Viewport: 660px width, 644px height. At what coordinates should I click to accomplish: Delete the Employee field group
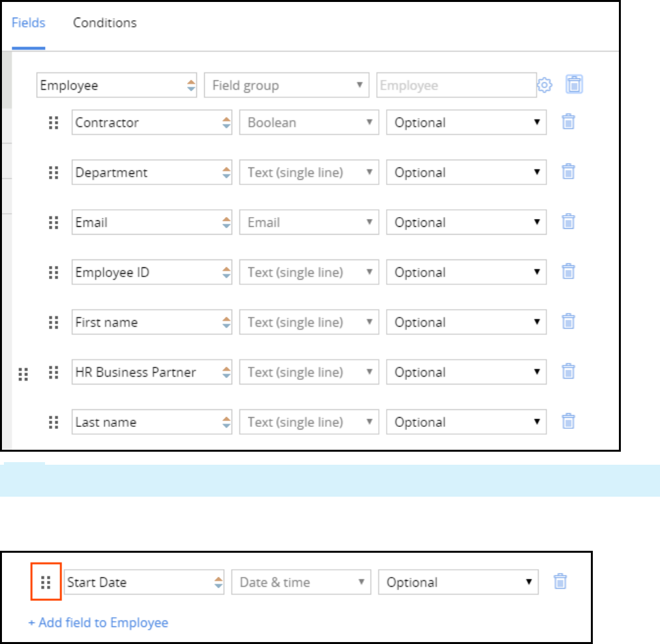click(574, 85)
